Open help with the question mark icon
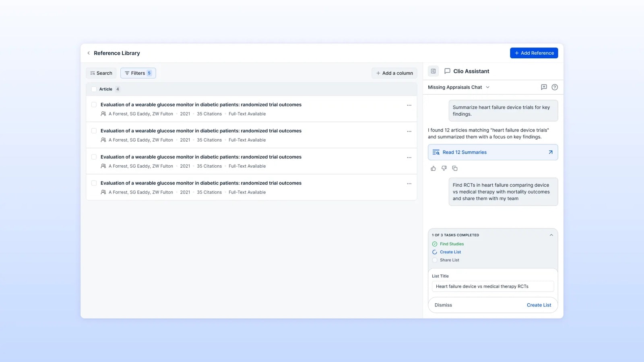Screen dimensions: 644x362 555,87
